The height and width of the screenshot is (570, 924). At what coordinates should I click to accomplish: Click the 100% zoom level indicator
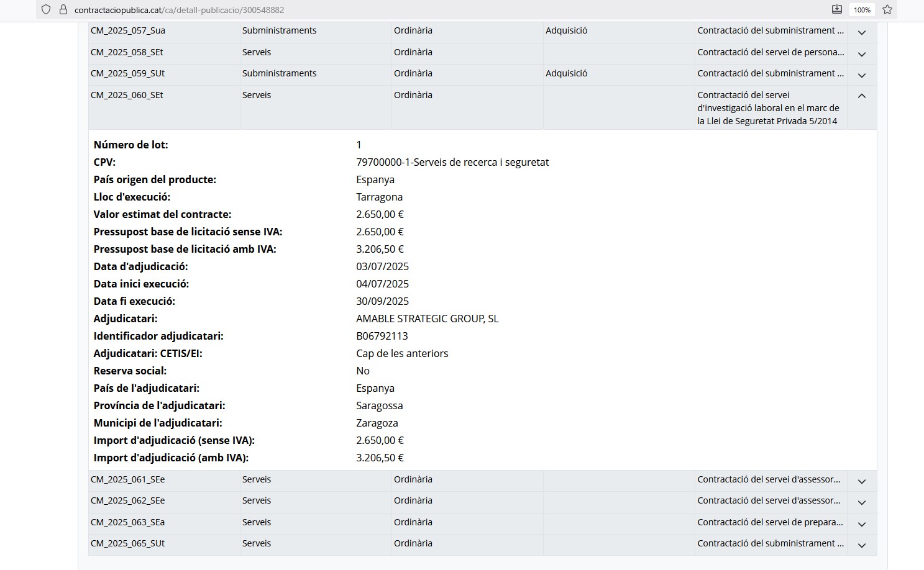(862, 10)
